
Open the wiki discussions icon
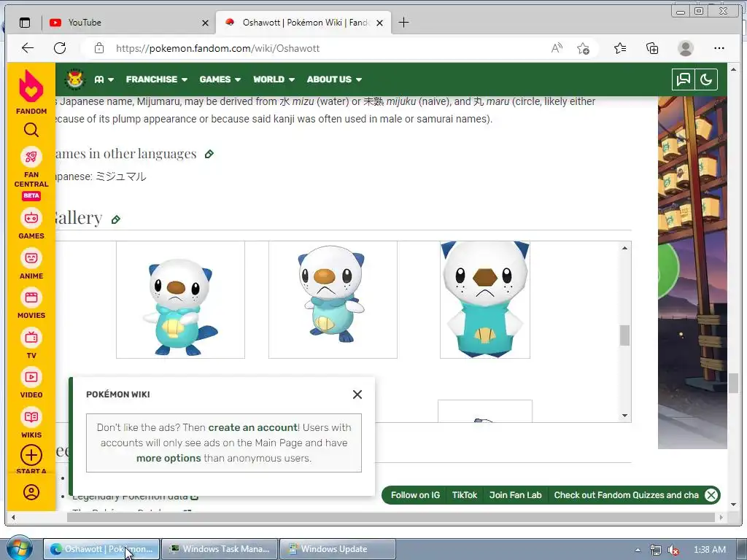click(683, 79)
